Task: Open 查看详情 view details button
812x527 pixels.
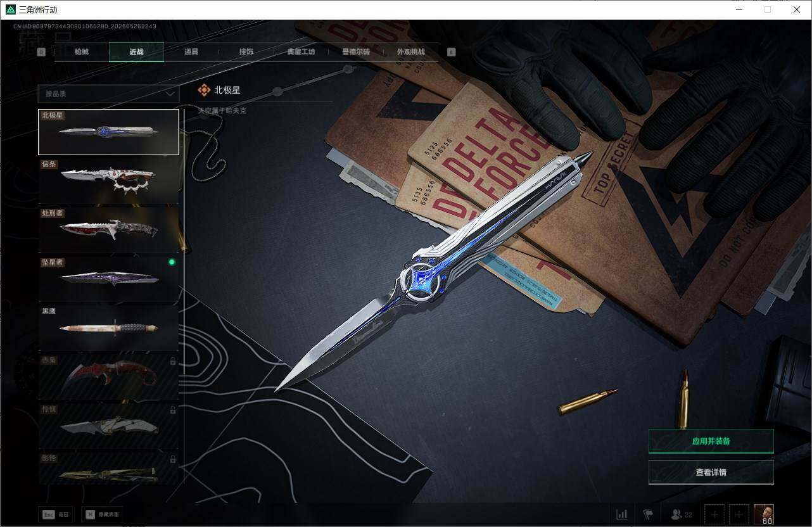Action: tap(711, 472)
